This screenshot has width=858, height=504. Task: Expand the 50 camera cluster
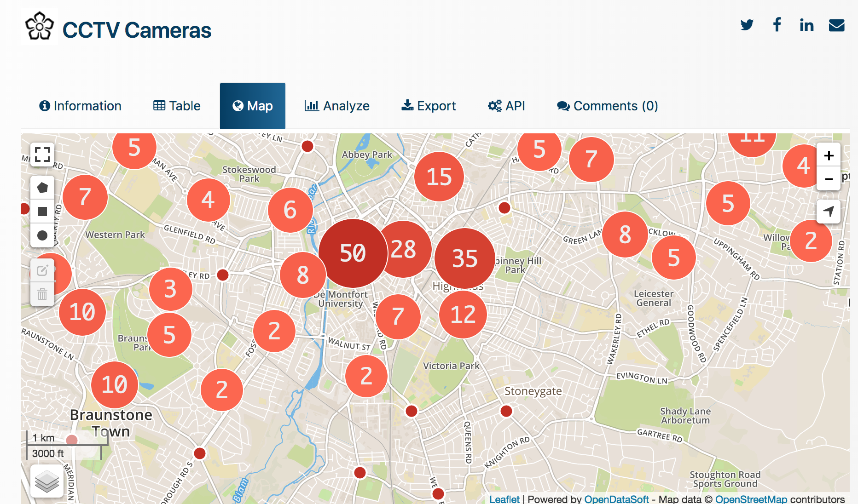pyautogui.click(x=353, y=253)
